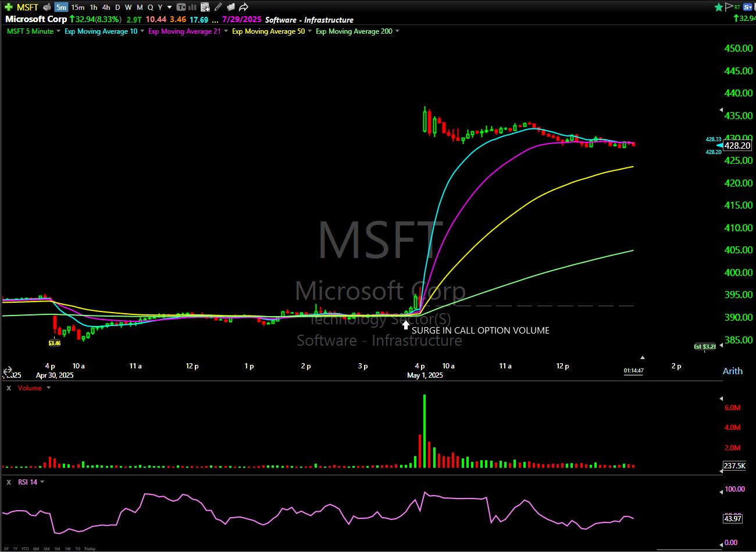Screen dimensions: 756x552
Task: Click the share arrow icon
Action: click(x=244, y=7)
